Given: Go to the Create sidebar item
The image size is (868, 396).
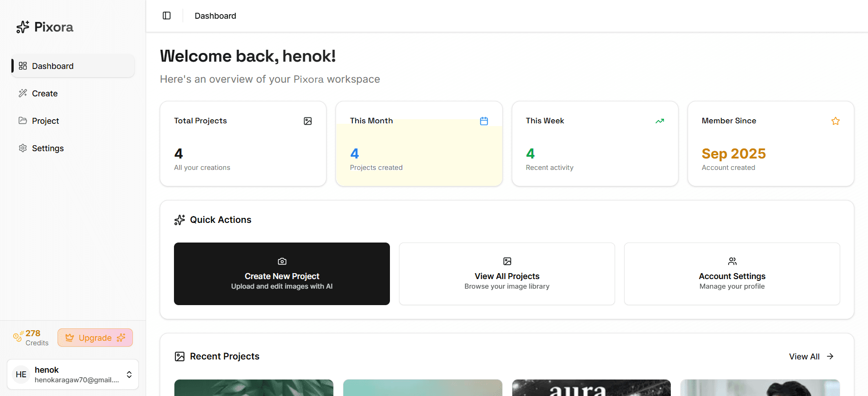Looking at the screenshot, I should click(x=45, y=94).
